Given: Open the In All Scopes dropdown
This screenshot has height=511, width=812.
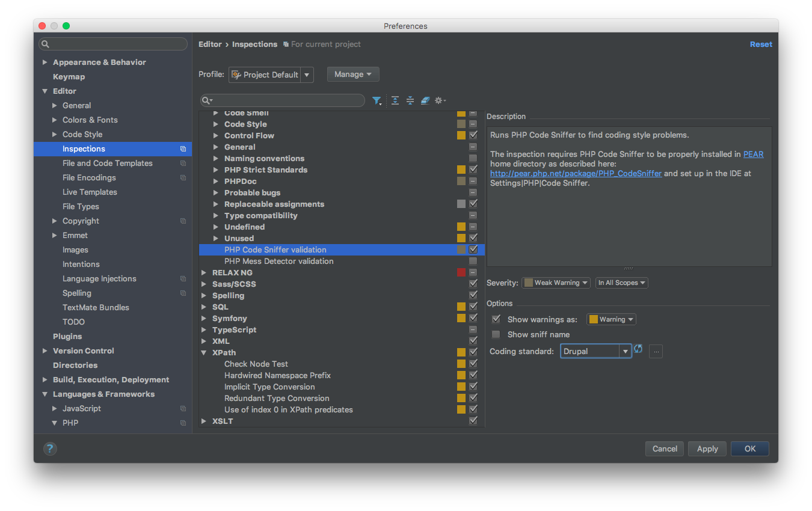Looking at the screenshot, I should (x=622, y=283).
